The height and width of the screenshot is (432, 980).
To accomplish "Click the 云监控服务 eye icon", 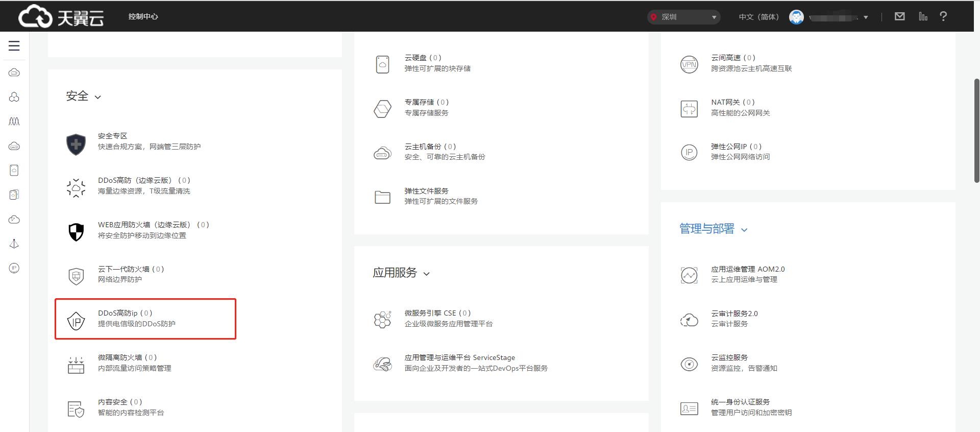I will point(689,364).
